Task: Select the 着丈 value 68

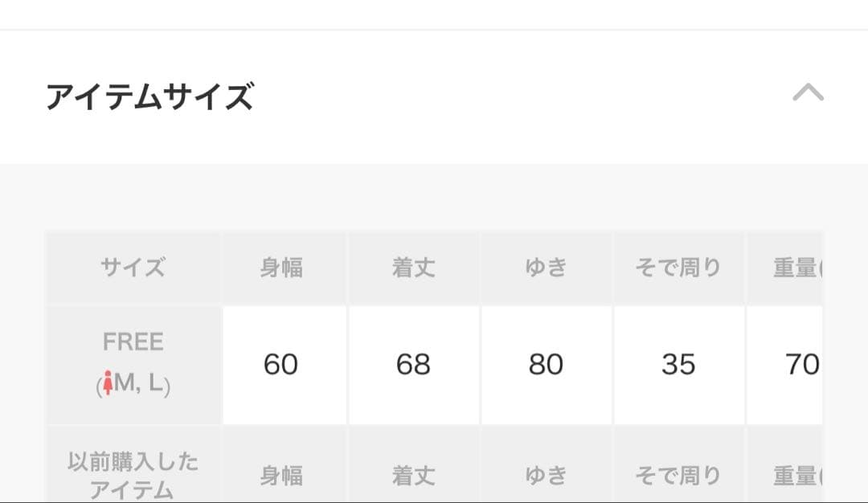Action: [414, 365]
